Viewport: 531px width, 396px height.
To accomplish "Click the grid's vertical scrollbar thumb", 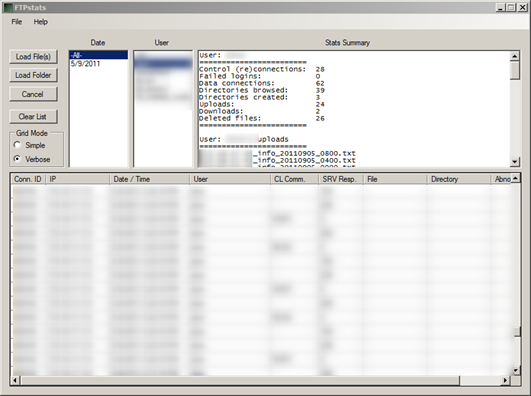I will click(x=516, y=332).
